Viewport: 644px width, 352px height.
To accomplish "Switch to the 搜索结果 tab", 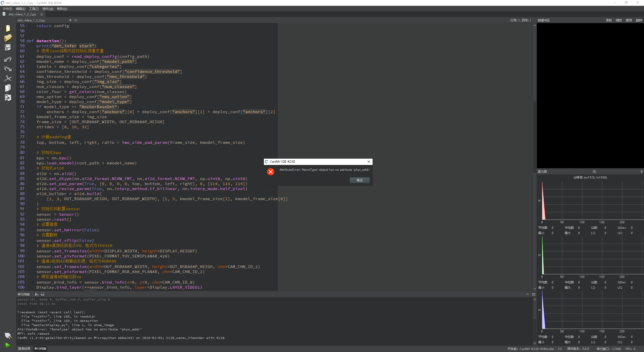I will pyautogui.click(x=24, y=349).
